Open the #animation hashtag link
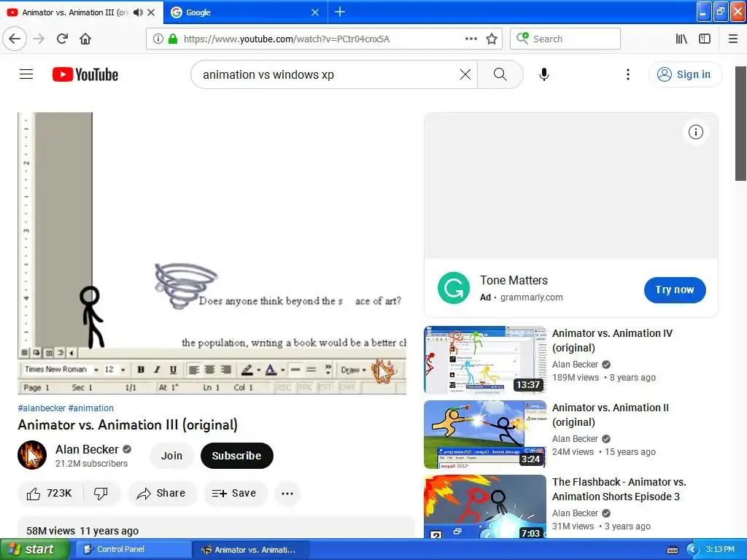Viewport: 747px width, 560px height. point(91,408)
